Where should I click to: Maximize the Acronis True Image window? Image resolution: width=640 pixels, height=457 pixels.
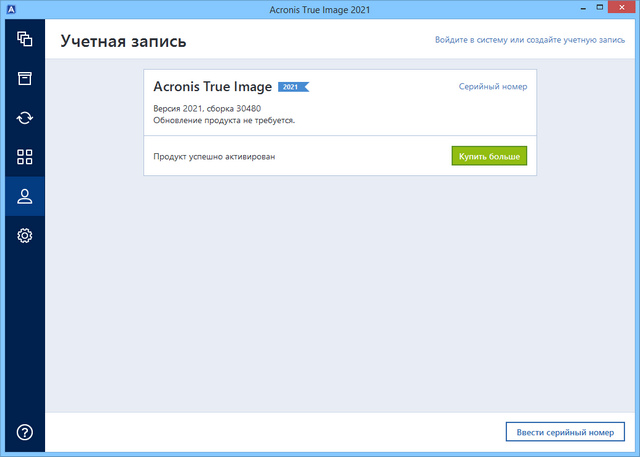600,7
